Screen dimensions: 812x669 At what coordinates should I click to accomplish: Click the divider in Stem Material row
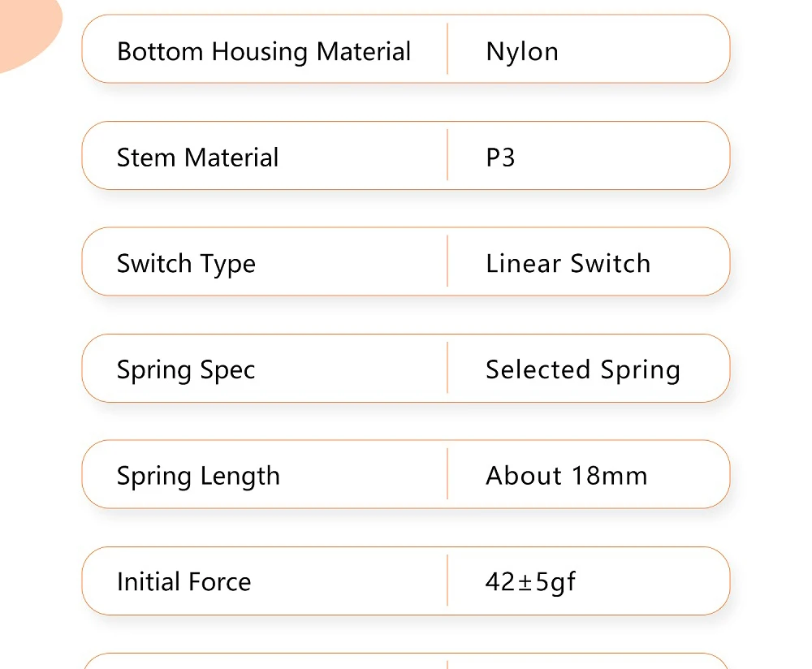click(447, 155)
